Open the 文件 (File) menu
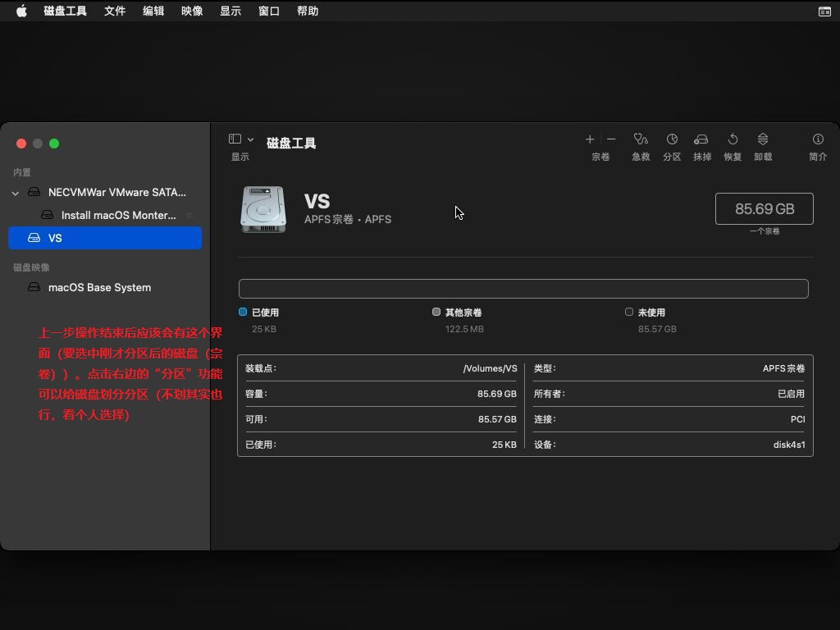 coord(115,11)
